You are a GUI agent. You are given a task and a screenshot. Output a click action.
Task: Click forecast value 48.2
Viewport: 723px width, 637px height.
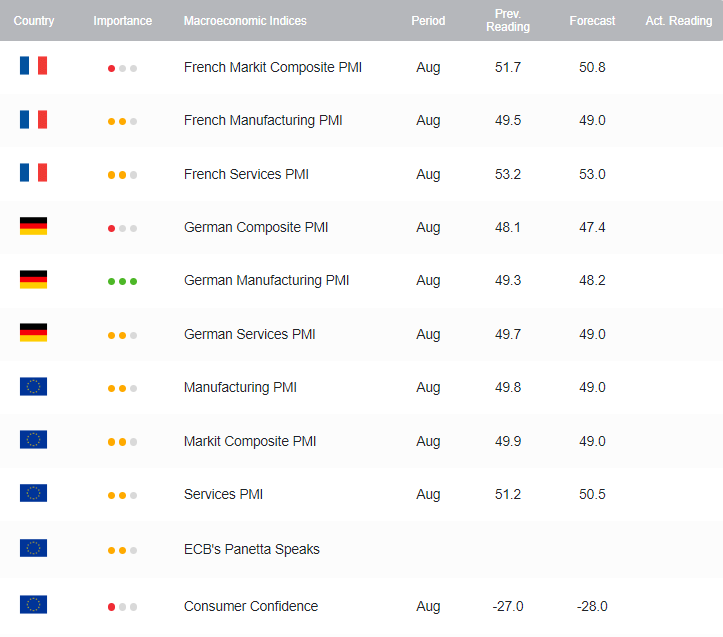[x=592, y=280]
